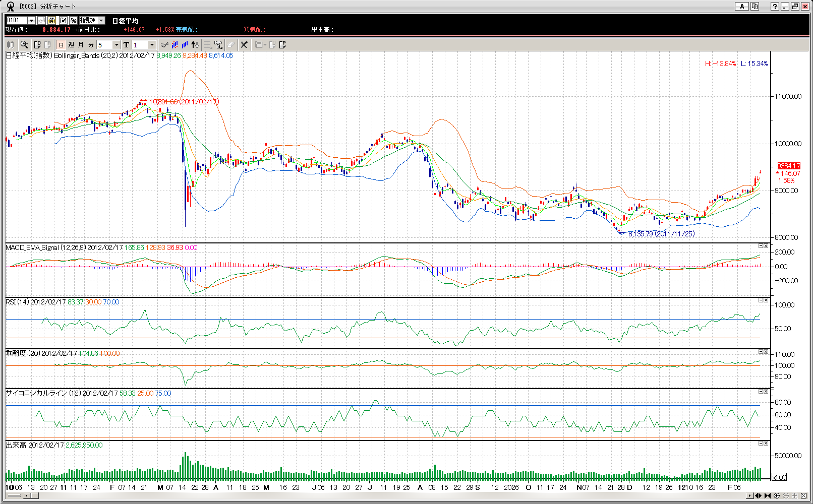The image size is (813, 504).
Task: Click the zoom-in plus circle icon
Action: tap(777, 496)
